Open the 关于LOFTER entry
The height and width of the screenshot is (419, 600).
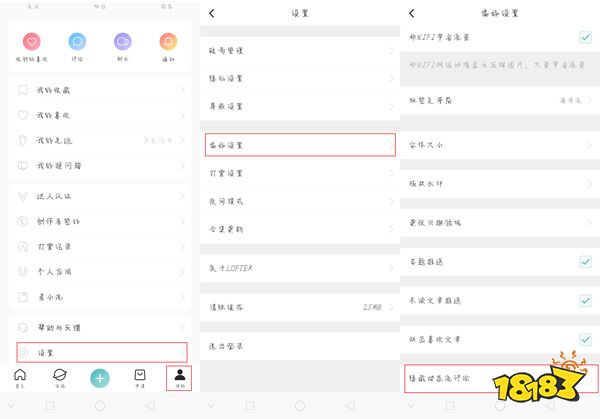(300, 268)
